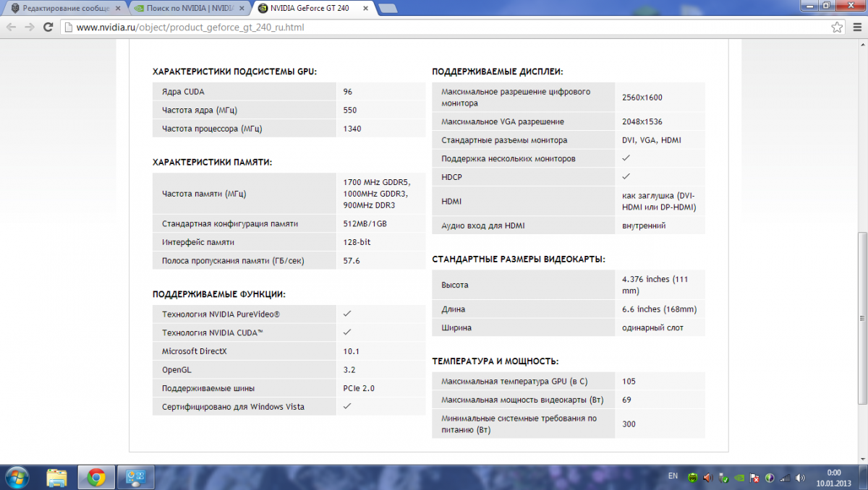The height and width of the screenshot is (490, 868).
Task: Click the 'Частота ядра (МГц)' label
Action: click(x=200, y=111)
